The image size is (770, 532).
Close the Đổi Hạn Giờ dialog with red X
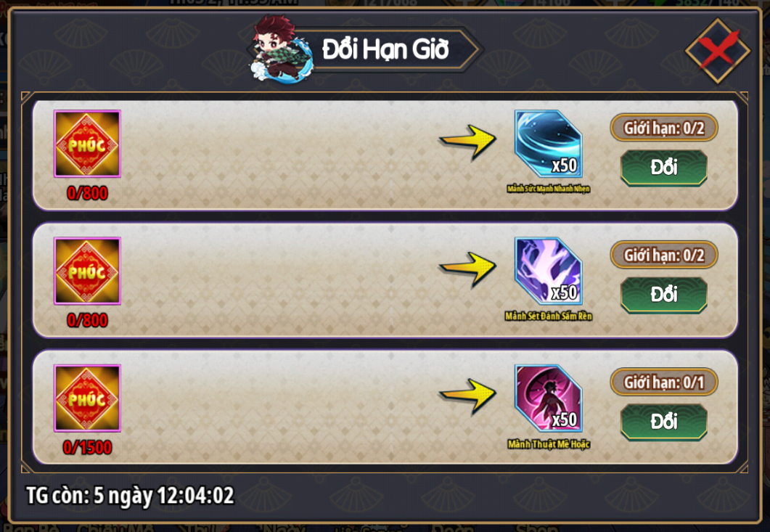[x=718, y=50]
